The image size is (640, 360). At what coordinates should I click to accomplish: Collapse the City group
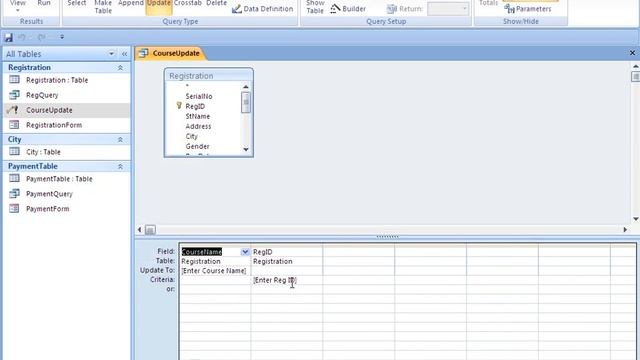120,140
